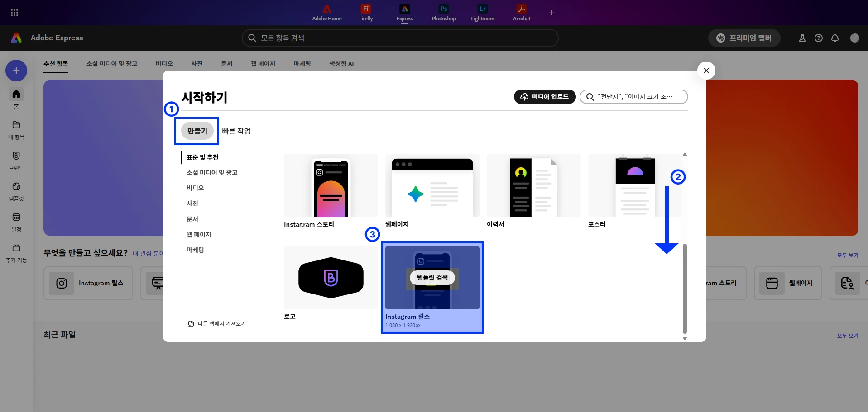Click the 모든 항목 검색 search field
The height and width of the screenshot is (412, 868).
pyautogui.click(x=400, y=38)
